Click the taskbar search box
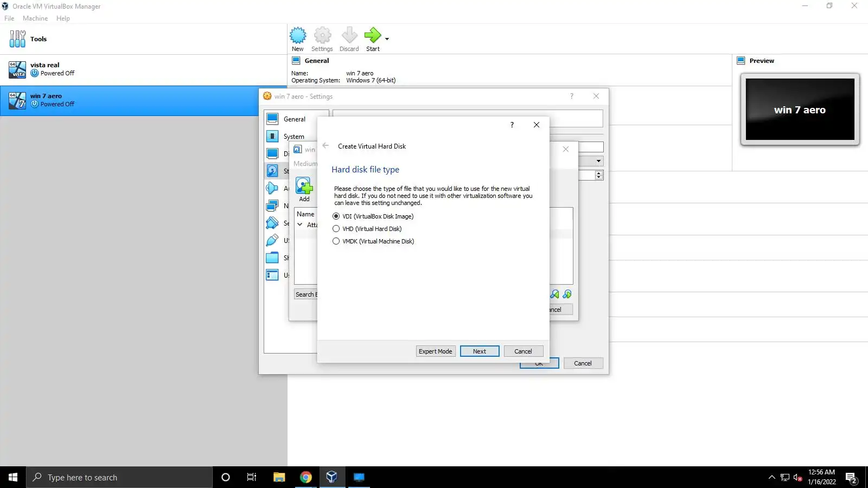 (x=119, y=477)
